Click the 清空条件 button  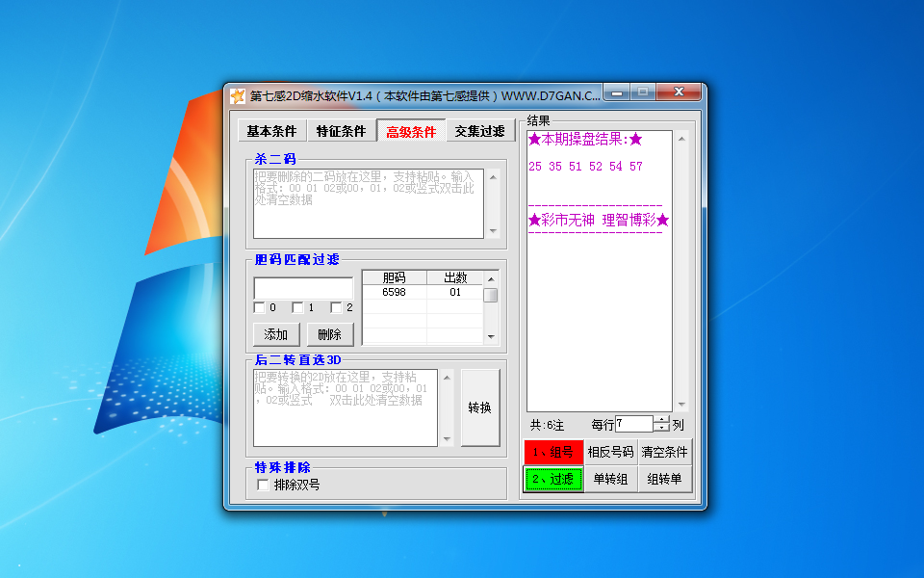(x=665, y=452)
